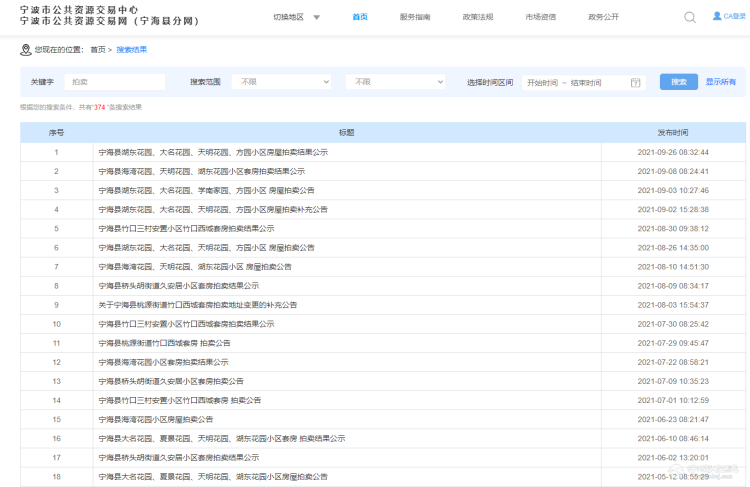Click the CA登录 user icon

(717, 16)
